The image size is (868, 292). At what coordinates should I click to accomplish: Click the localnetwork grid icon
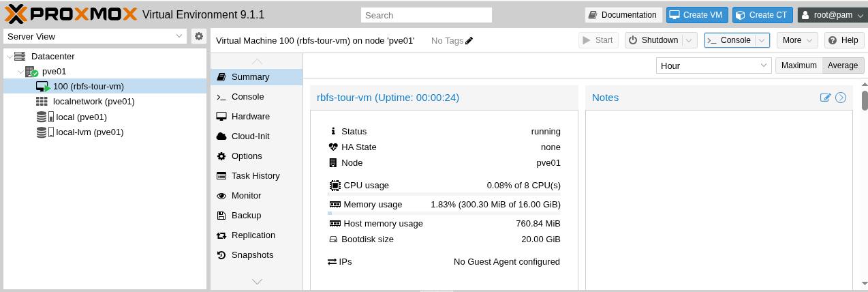click(42, 102)
